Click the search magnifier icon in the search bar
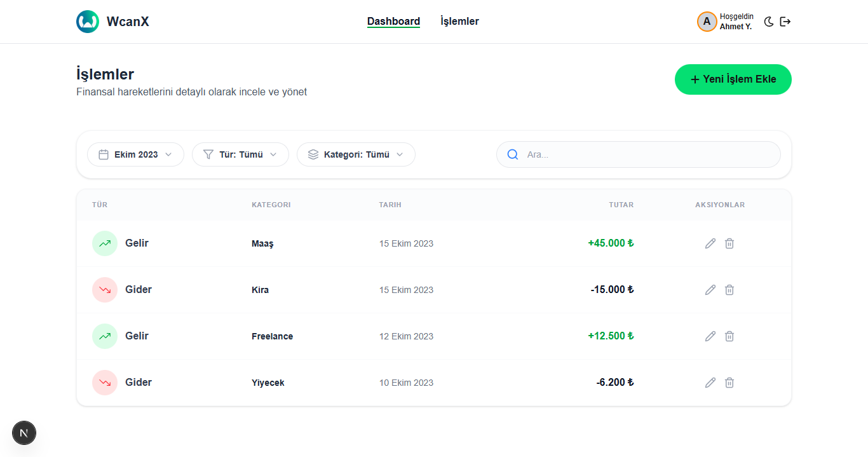Image resolution: width=868 pixels, height=457 pixels. coord(512,154)
